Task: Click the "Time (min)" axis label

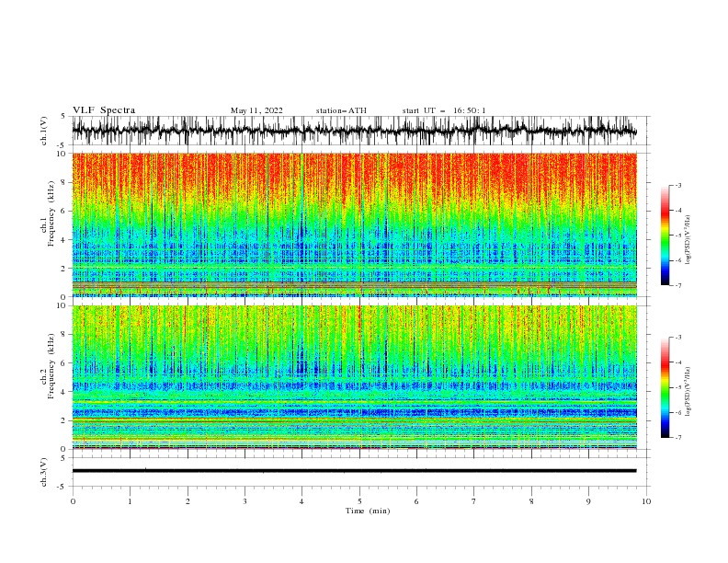Action: click(x=368, y=511)
